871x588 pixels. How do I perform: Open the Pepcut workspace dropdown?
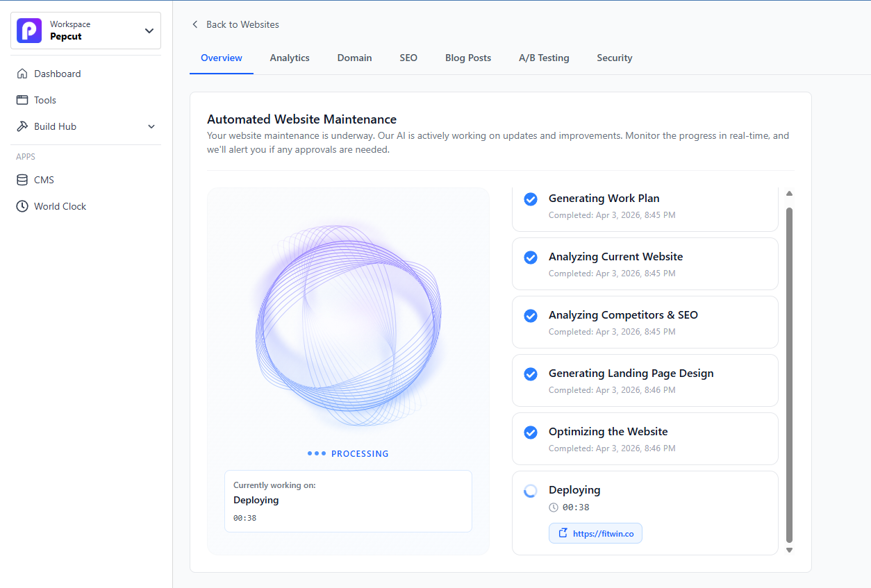(x=149, y=31)
